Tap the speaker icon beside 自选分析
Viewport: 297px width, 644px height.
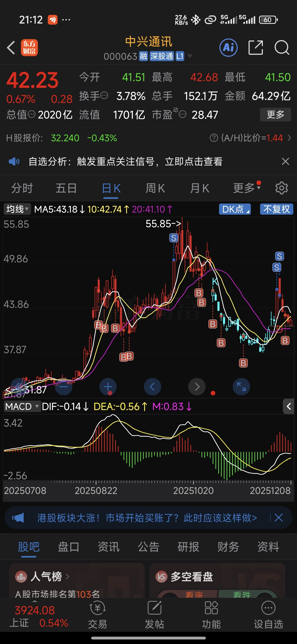pyautogui.click(x=14, y=161)
